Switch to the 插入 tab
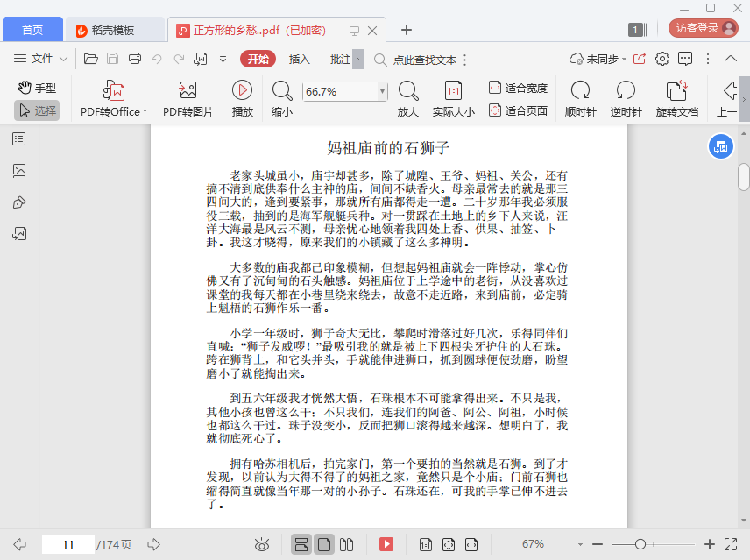This screenshot has height=560, width=750. pyautogui.click(x=300, y=59)
